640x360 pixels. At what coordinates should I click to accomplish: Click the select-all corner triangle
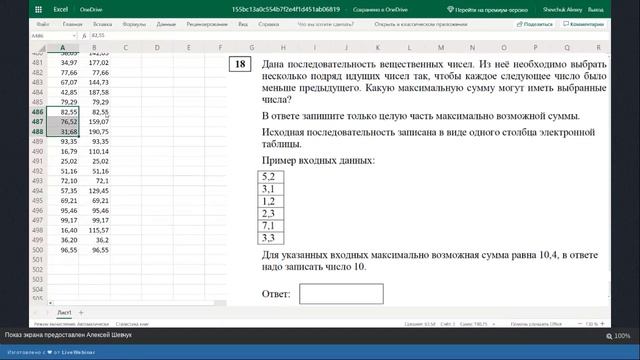[42, 48]
